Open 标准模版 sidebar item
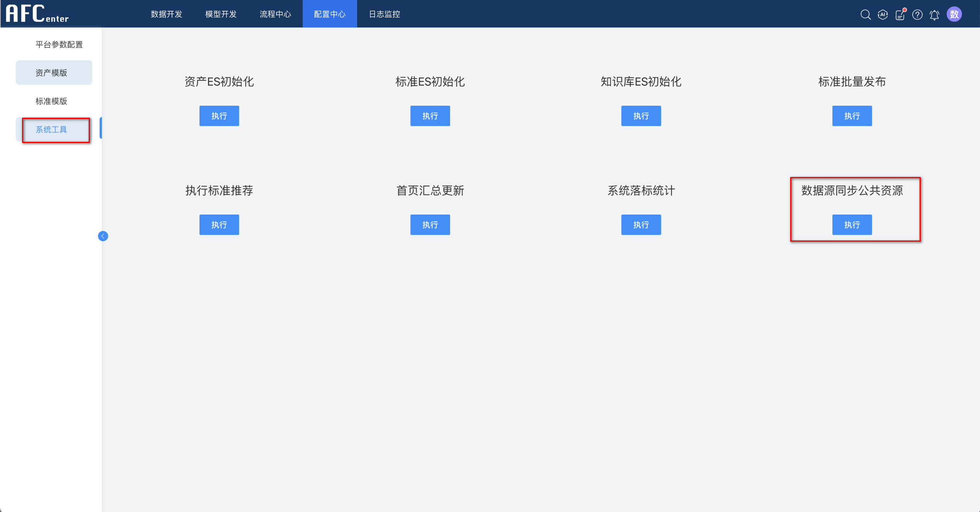The width and height of the screenshot is (980, 512). coord(51,101)
